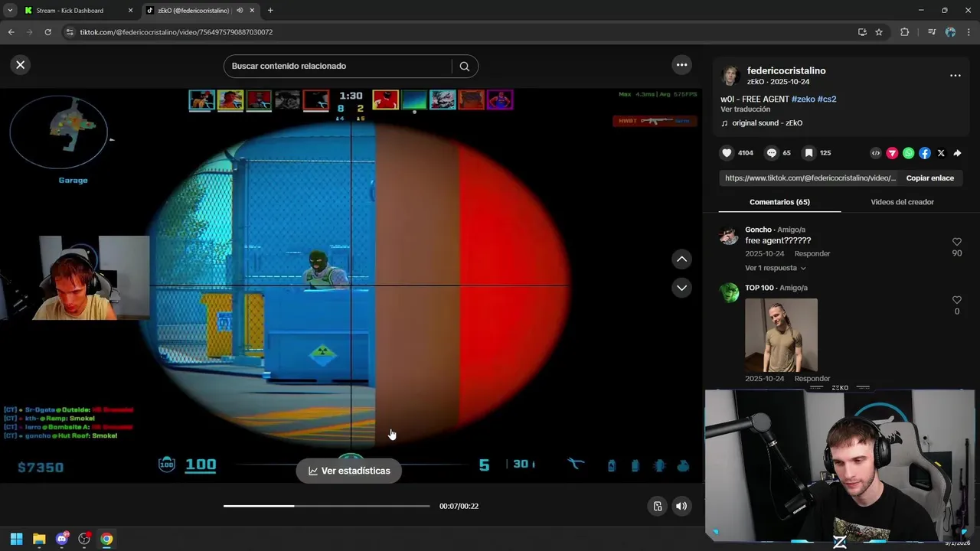
Task: Click the embed code icon
Action: coord(876,153)
